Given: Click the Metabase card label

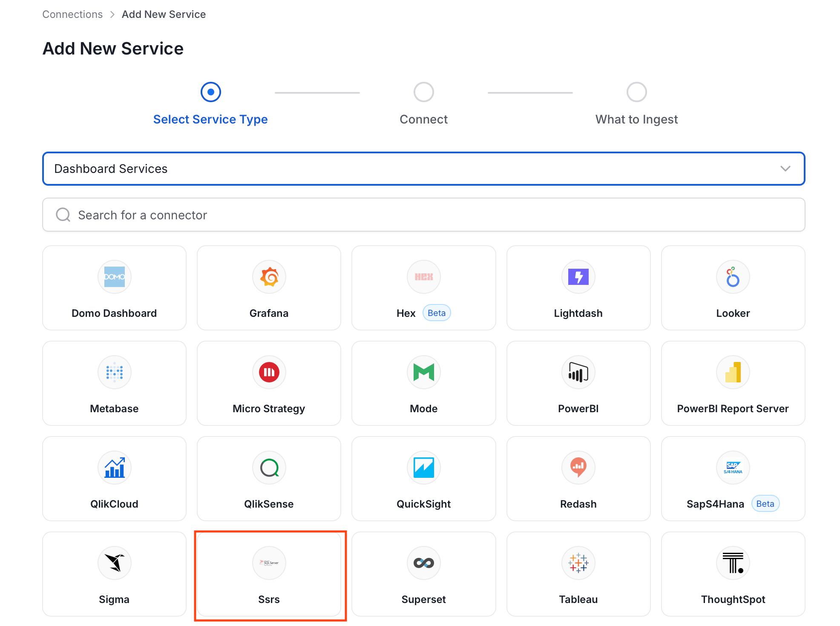Looking at the screenshot, I should point(114,409).
